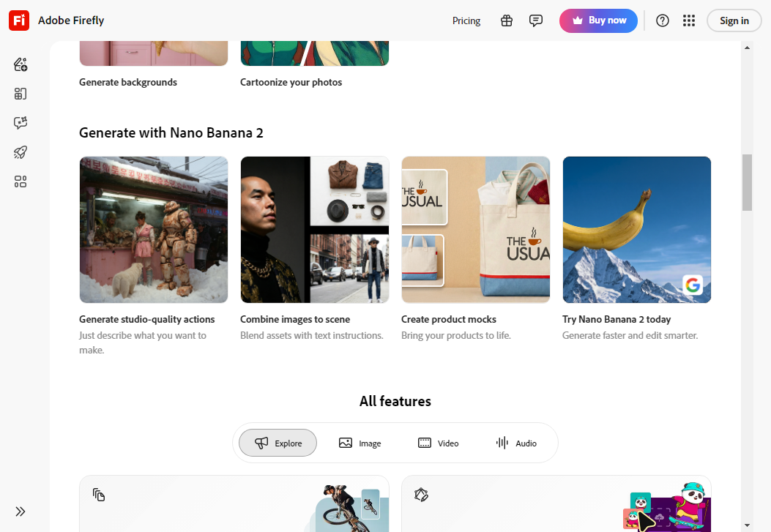Expand the left sidebar with double chevron
Viewport: 771px width, 532px height.
click(x=21, y=512)
